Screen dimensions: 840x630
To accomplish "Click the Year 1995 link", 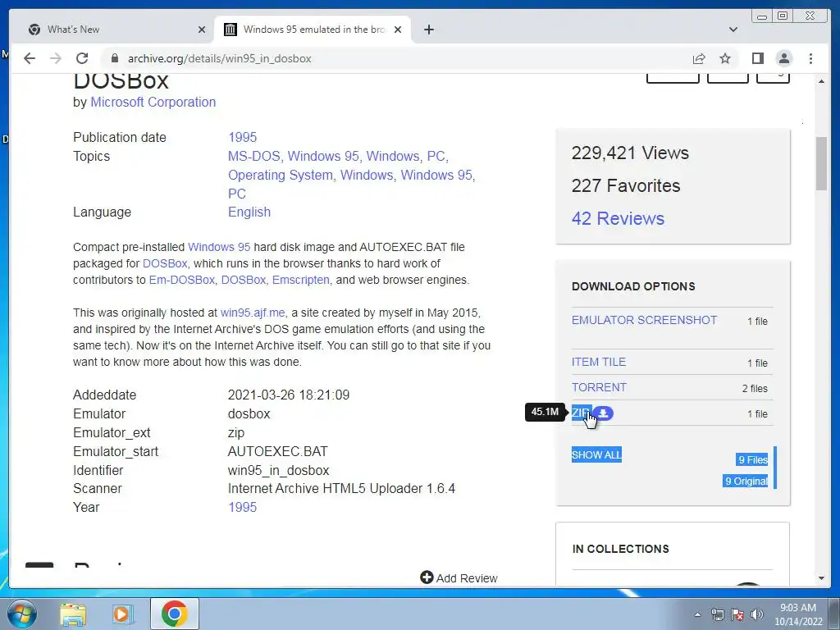I will tap(242, 507).
